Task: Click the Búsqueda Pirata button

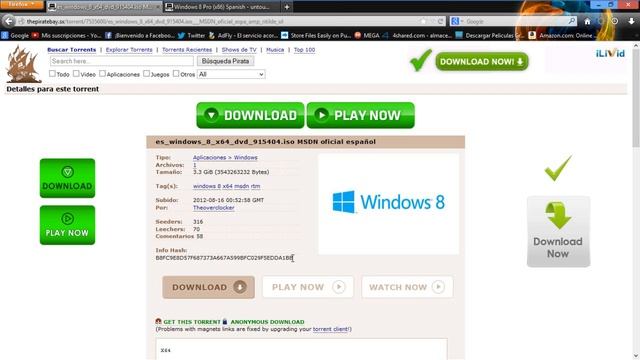Action: [225, 61]
